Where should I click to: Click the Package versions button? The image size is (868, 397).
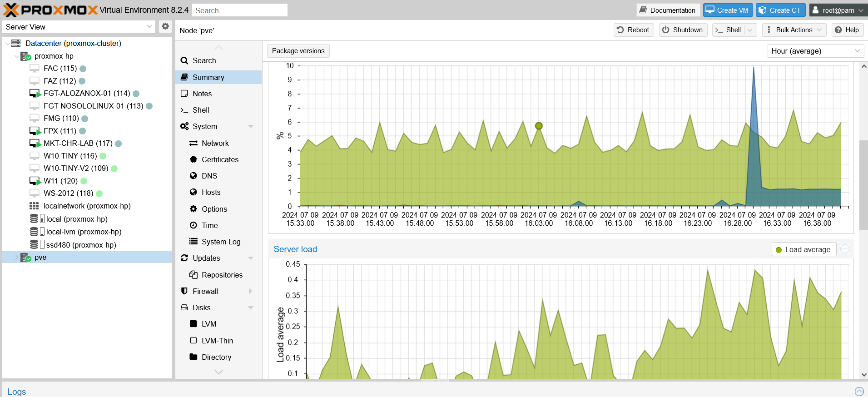[298, 51]
